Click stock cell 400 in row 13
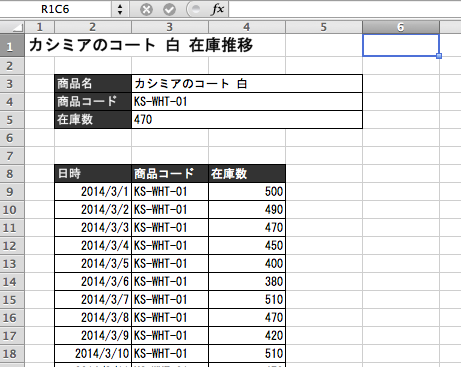 tap(247, 264)
